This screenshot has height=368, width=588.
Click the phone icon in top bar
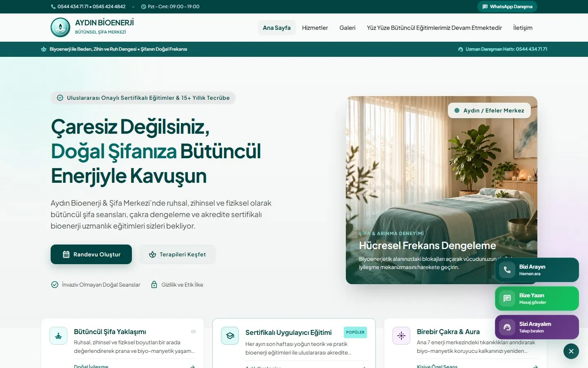pyautogui.click(x=53, y=7)
